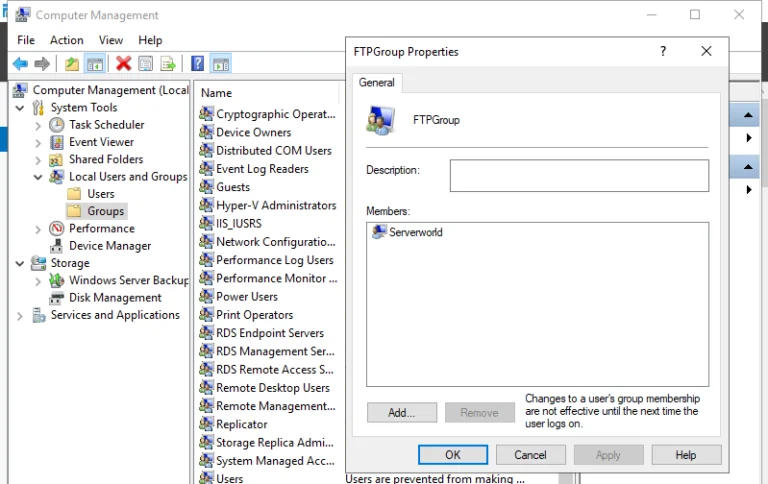Select the Disk Management icon
The image size is (768, 484).
click(57, 298)
